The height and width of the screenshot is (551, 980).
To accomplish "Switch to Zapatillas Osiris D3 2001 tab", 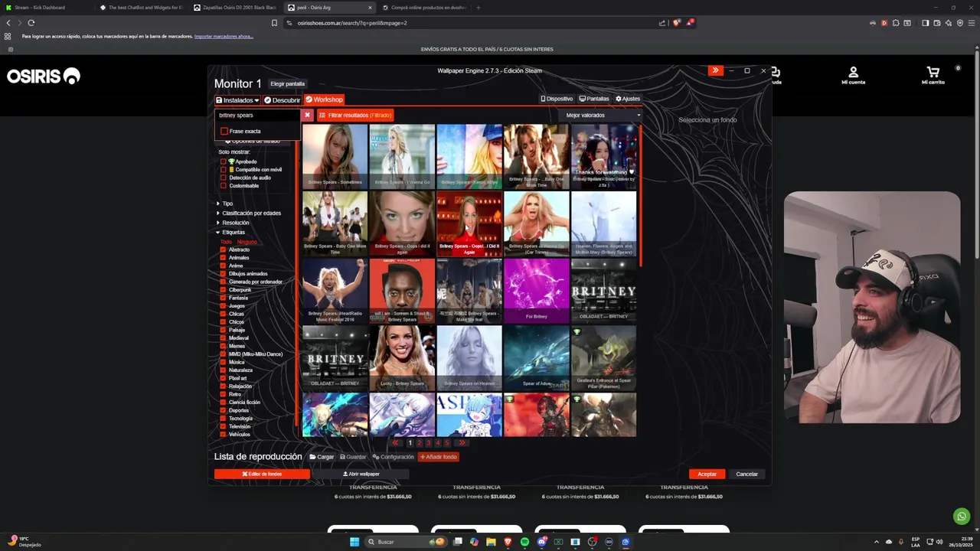I will pos(236,8).
